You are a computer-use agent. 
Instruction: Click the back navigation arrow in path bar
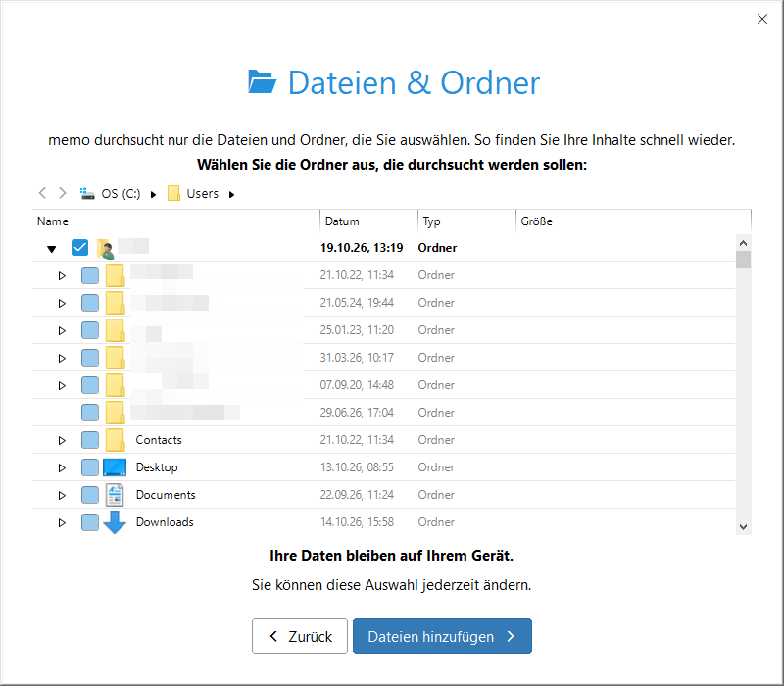(42, 193)
